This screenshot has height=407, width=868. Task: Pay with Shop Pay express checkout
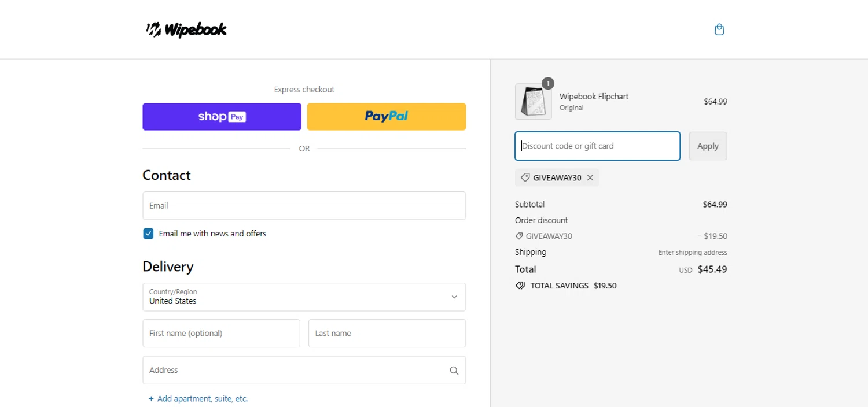[x=222, y=117]
